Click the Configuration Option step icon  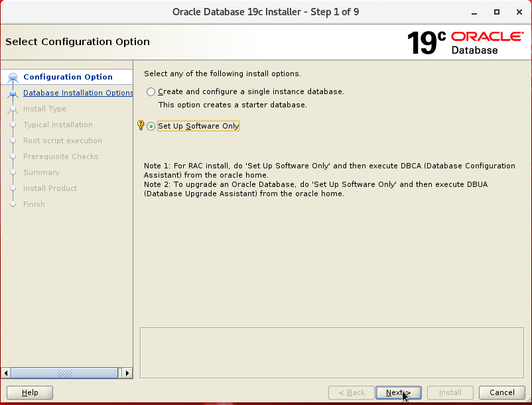13,78
